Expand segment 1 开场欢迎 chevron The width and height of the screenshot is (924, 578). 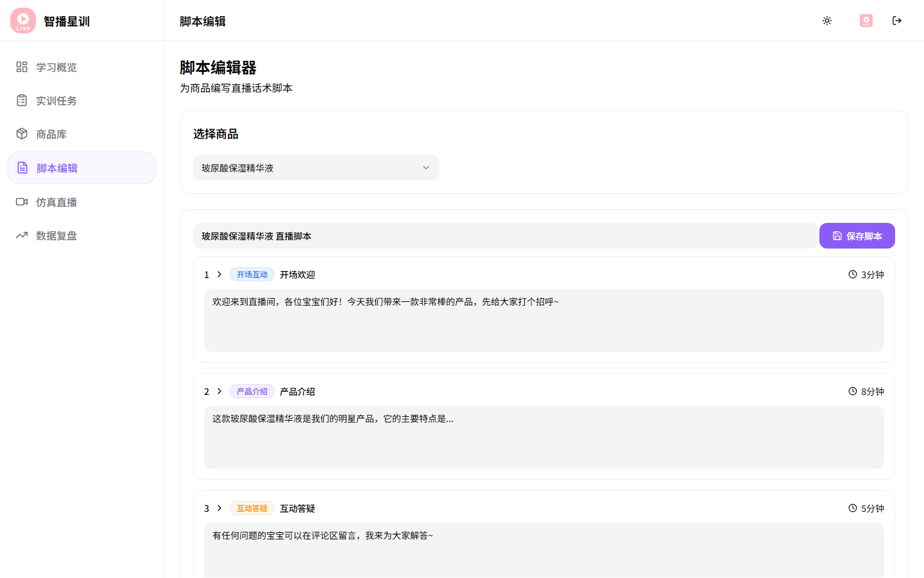[219, 274]
